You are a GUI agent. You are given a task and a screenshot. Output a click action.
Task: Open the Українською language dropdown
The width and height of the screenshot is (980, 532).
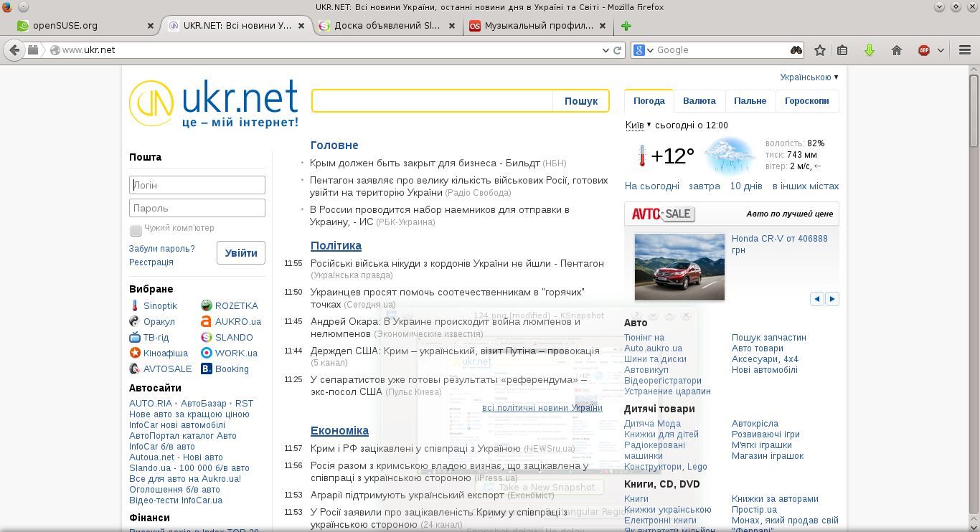tap(809, 77)
